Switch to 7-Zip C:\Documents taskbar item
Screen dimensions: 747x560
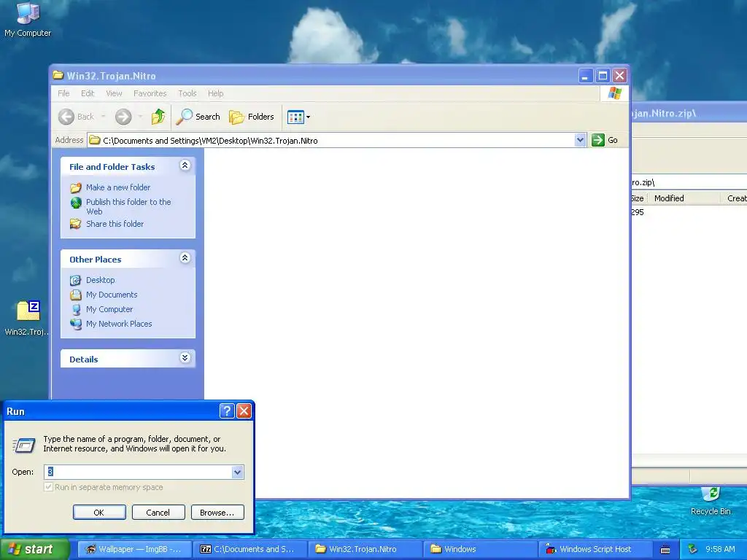pyautogui.click(x=251, y=550)
